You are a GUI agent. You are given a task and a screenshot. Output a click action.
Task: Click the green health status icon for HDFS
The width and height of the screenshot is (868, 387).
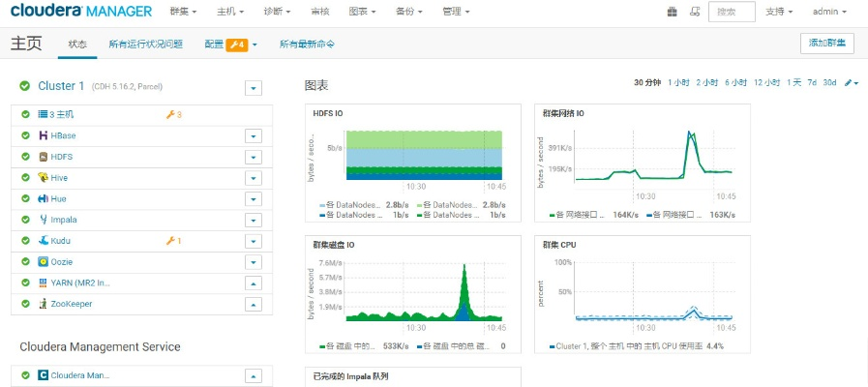pyautogui.click(x=25, y=157)
